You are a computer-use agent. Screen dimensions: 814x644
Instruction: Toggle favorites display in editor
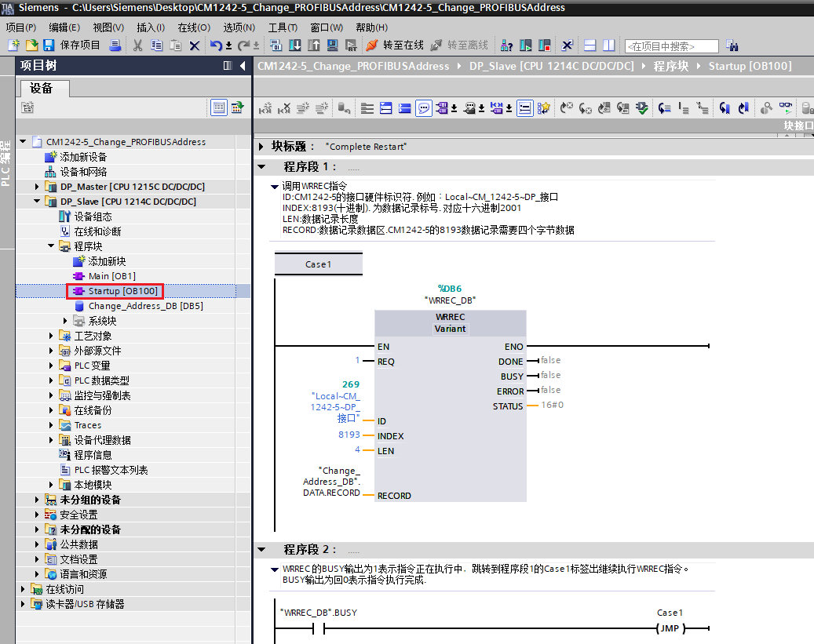(543, 108)
